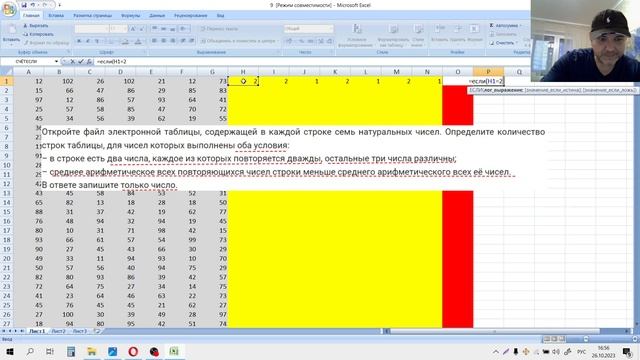
Task: Open Разметка страницы ribbon tab
Action: (x=93, y=16)
